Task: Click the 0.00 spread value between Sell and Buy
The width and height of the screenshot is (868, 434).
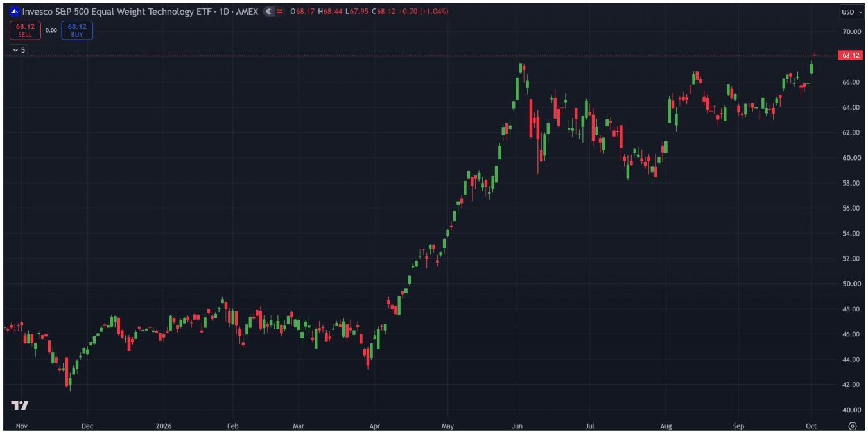Action: (x=51, y=30)
